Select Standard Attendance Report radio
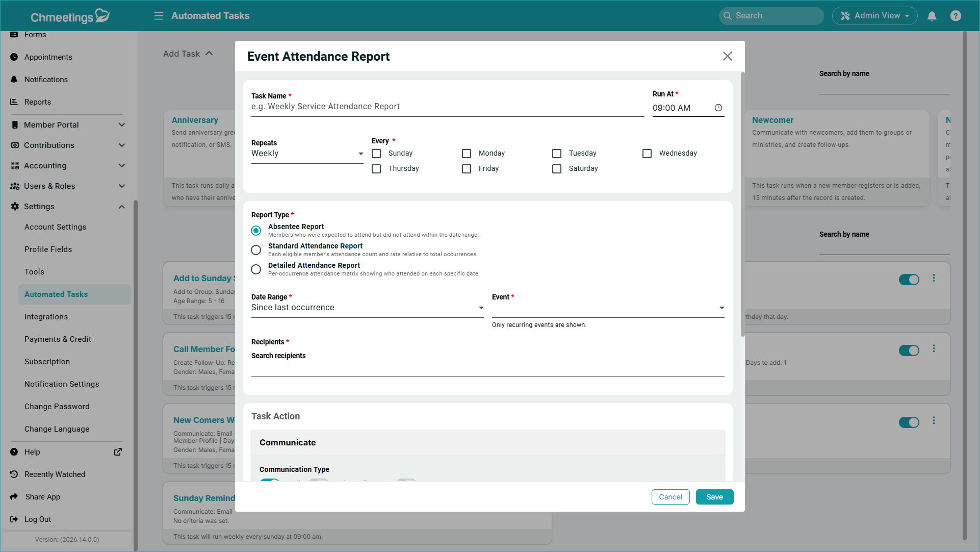The image size is (980, 552). point(256,250)
